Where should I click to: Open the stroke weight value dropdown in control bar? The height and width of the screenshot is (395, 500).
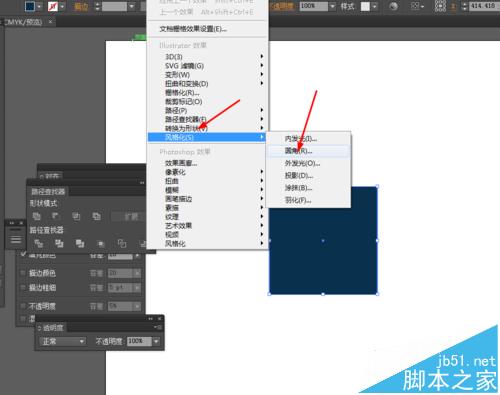132,6
